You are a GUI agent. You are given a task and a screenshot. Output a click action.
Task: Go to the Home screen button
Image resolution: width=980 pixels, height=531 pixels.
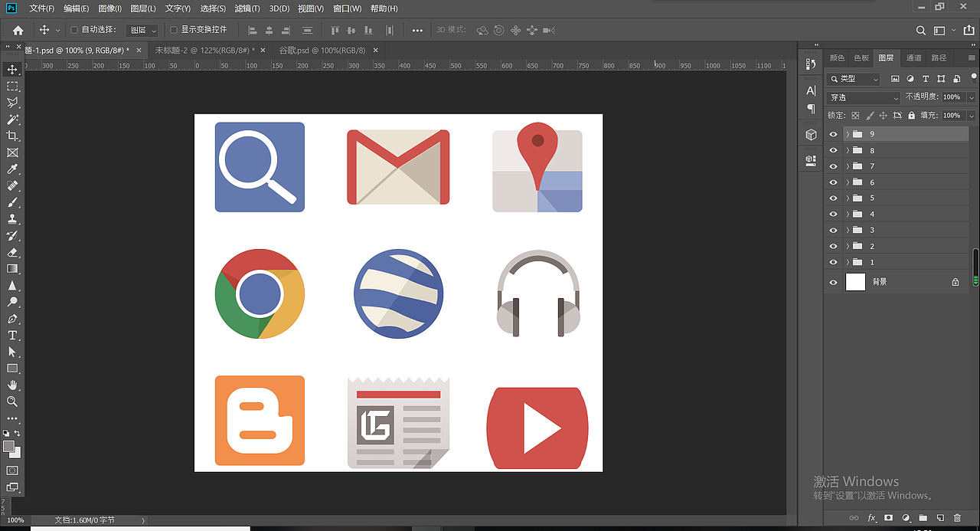point(18,31)
